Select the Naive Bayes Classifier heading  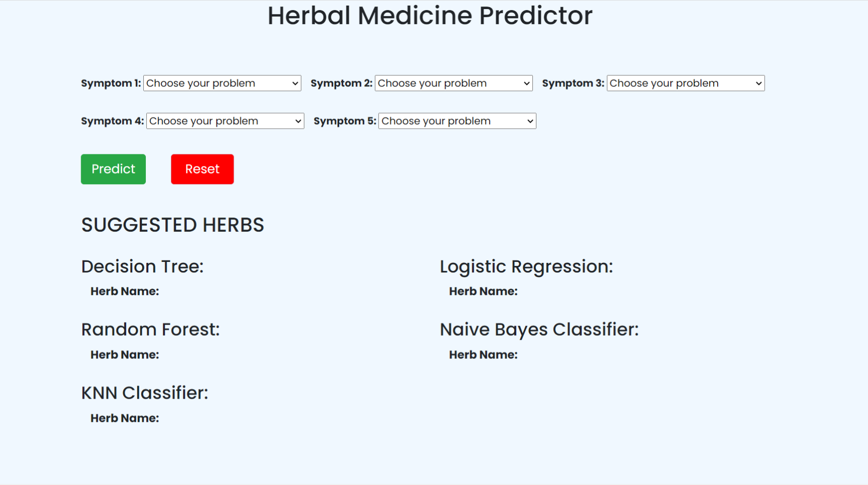539,330
